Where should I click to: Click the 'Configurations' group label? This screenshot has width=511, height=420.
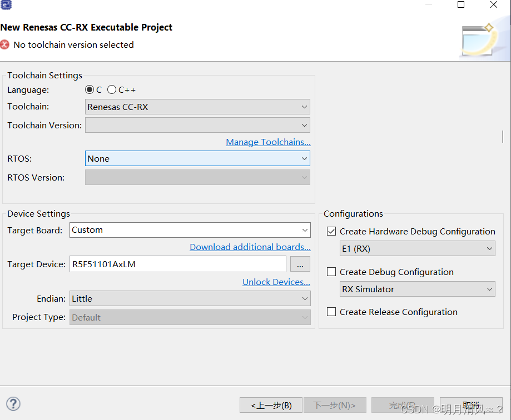tap(353, 214)
